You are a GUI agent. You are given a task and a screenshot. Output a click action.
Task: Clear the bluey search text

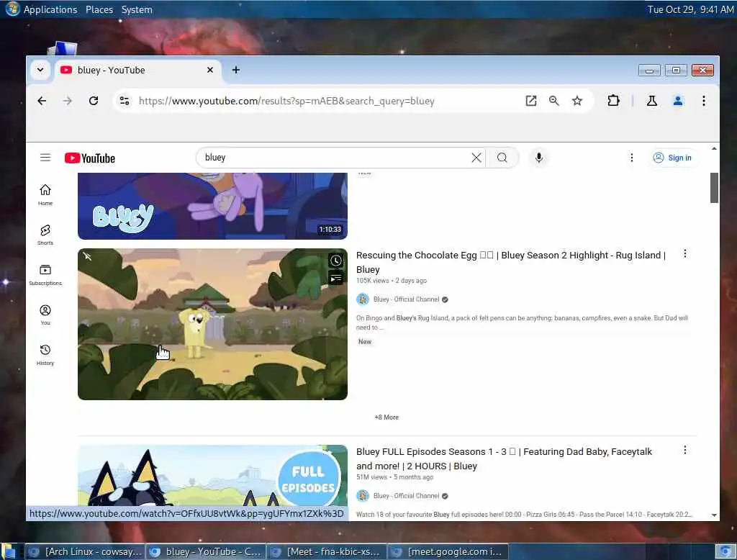pos(476,158)
